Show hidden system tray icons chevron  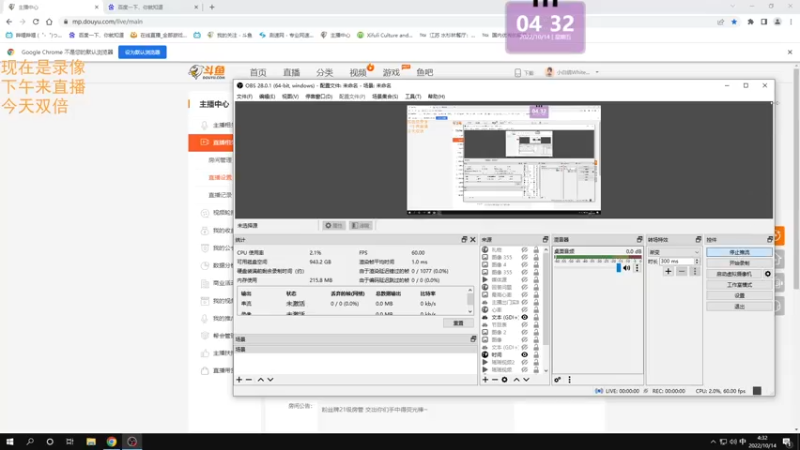pyautogui.click(x=713, y=442)
